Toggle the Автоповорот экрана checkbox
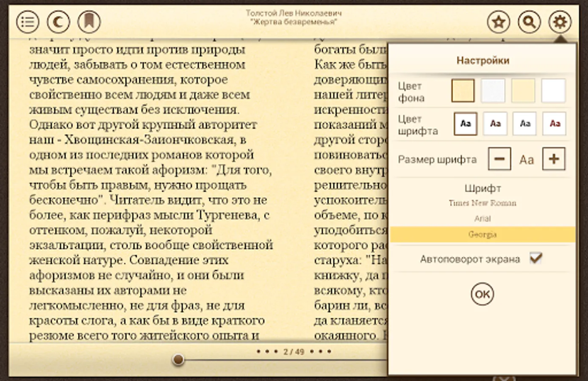 coord(536,258)
